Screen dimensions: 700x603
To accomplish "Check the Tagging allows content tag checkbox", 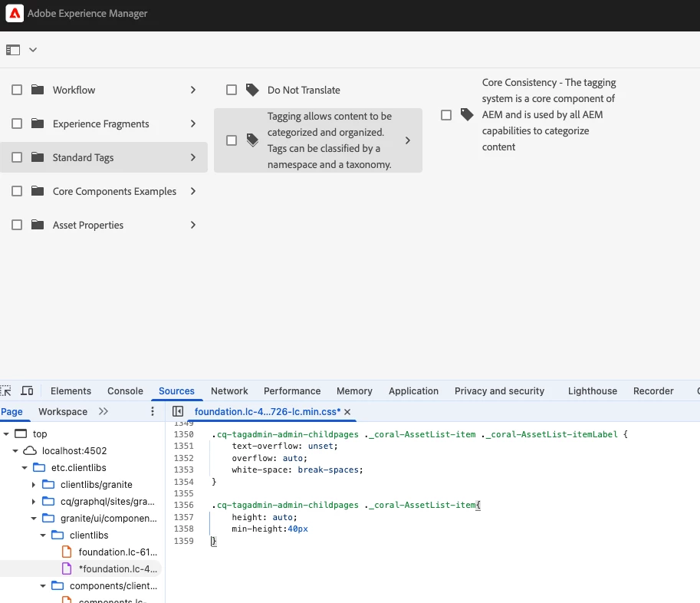I will click(232, 140).
